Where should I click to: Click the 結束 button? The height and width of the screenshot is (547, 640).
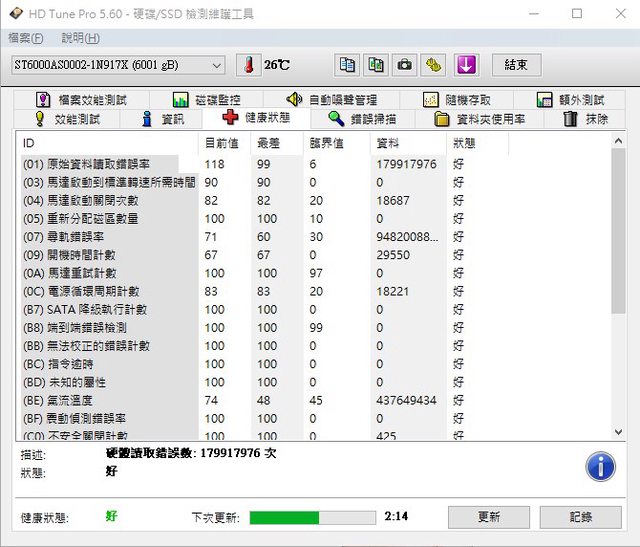click(516, 65)
